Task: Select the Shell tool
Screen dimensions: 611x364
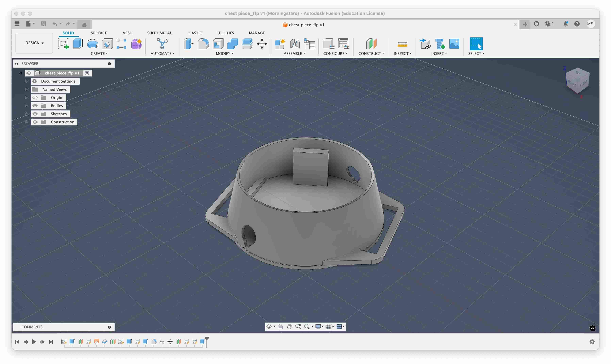Action: 218,44
